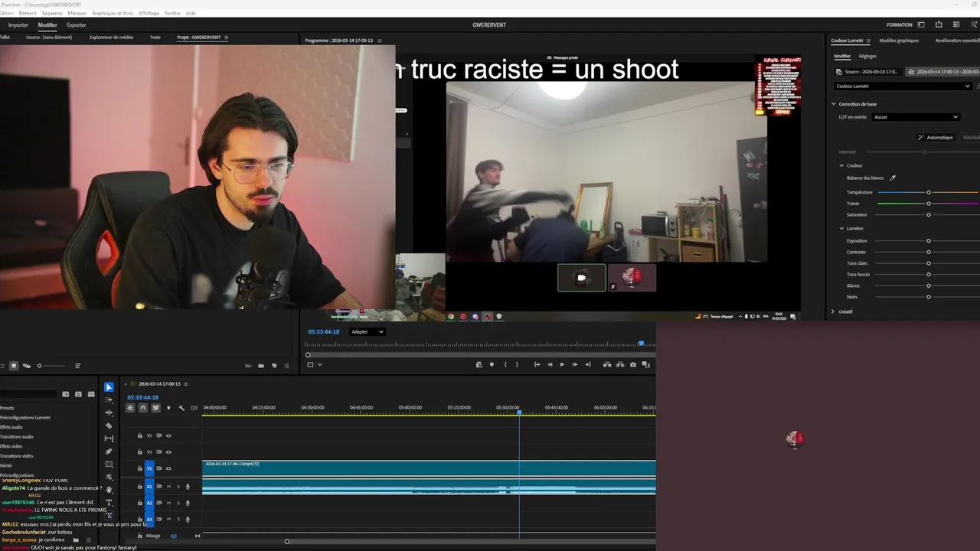Click the FORMATION workspace label
Image resolution: width=980 pixels, height=551 pixels.
[x=900, y=24]
